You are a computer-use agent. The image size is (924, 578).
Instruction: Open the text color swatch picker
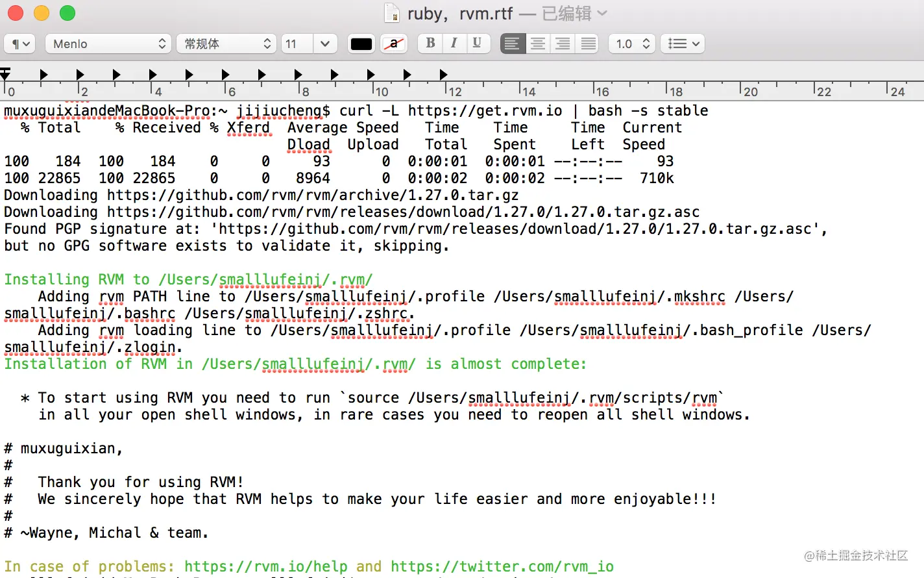pyautogui.click(x=361, y=44)
